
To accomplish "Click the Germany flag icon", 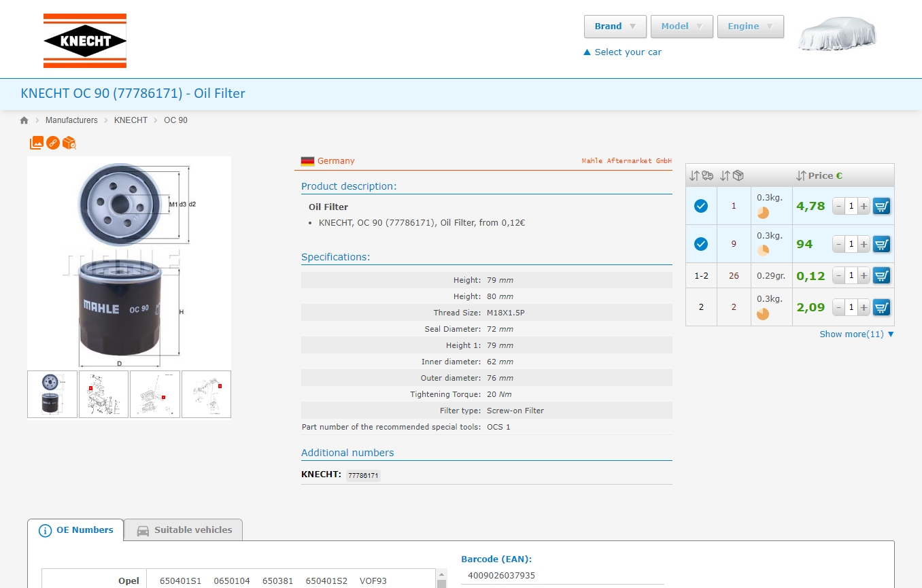I will [307, 161].
